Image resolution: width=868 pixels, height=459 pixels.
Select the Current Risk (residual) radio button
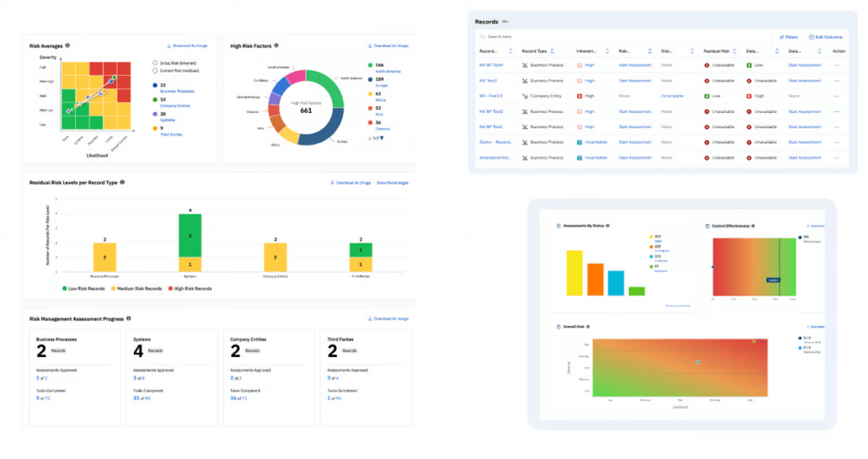point(155,71)
